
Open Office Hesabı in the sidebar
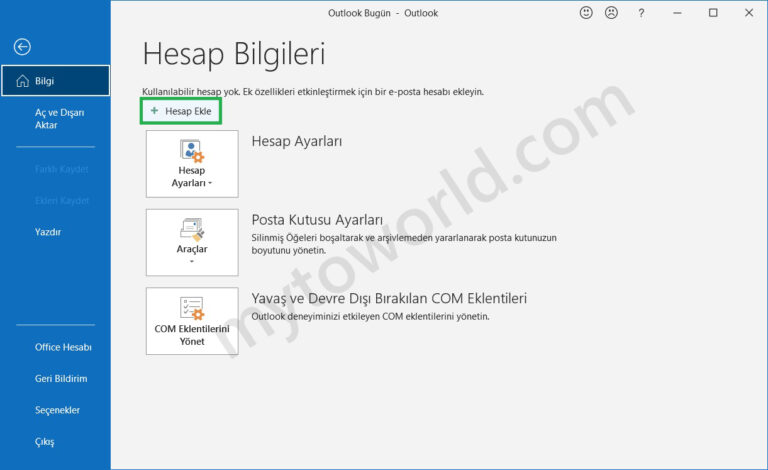(63, 347)
